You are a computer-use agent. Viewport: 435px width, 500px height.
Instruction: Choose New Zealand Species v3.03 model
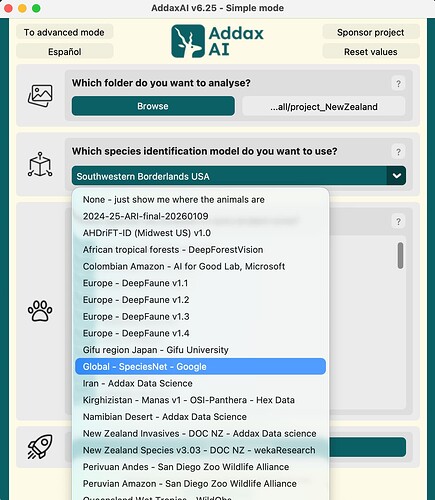tap(200, 450)
